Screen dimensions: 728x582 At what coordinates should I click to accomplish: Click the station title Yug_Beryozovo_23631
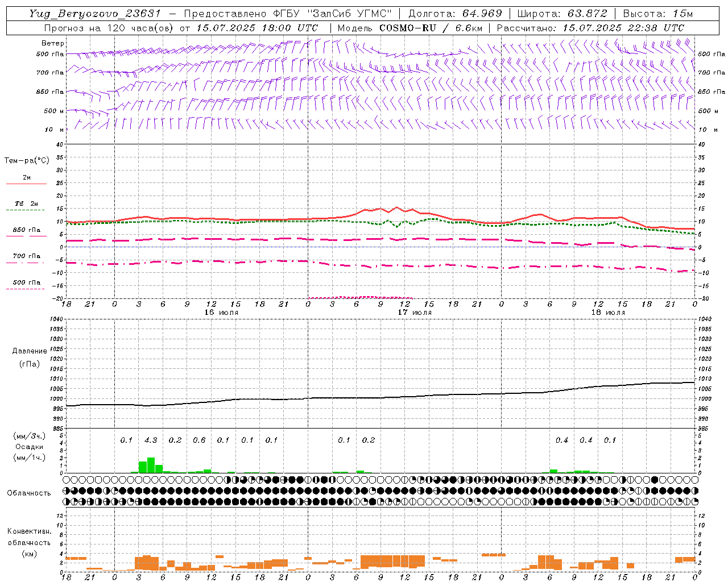(94, 14)
